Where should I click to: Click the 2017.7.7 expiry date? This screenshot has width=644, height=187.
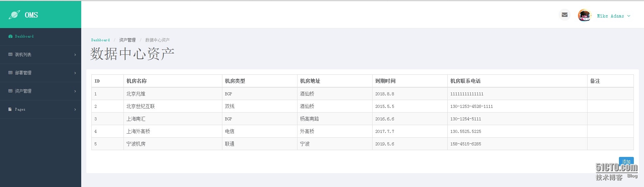point(384,131)
